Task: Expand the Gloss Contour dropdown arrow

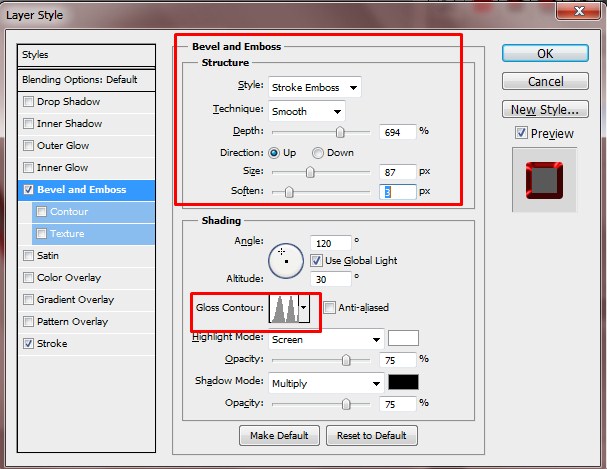Action: 304,308
